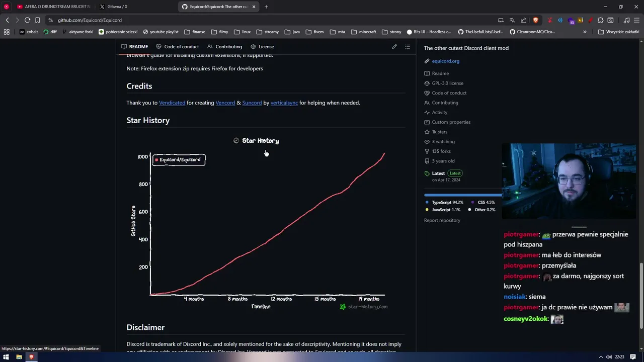
Task: Open the new tab plus button
Action: [266, 7]
